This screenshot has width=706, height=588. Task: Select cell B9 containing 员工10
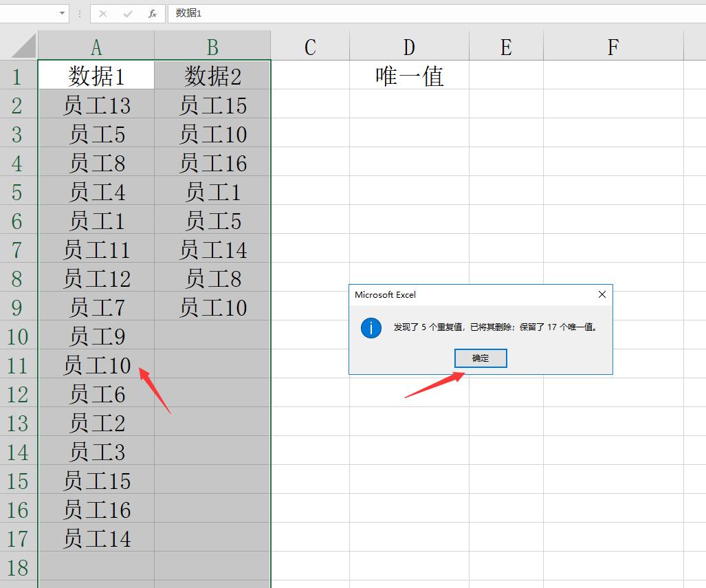pyautogui.click(x=212, y=307)
